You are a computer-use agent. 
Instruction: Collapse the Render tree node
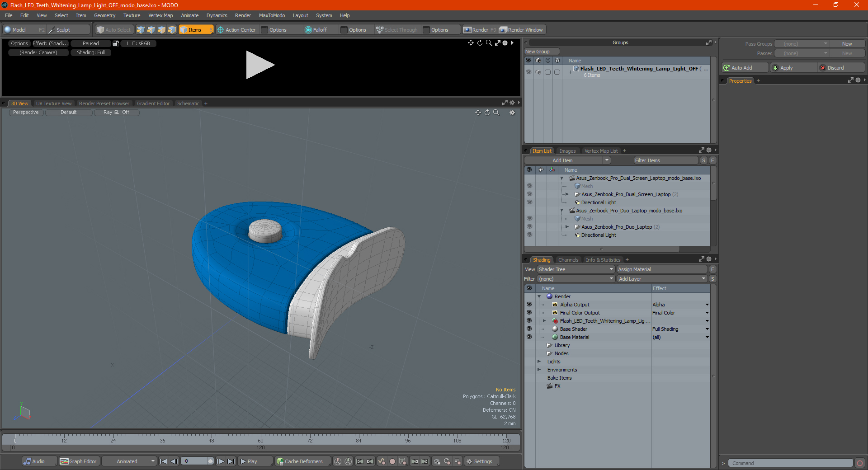(539, 296)
